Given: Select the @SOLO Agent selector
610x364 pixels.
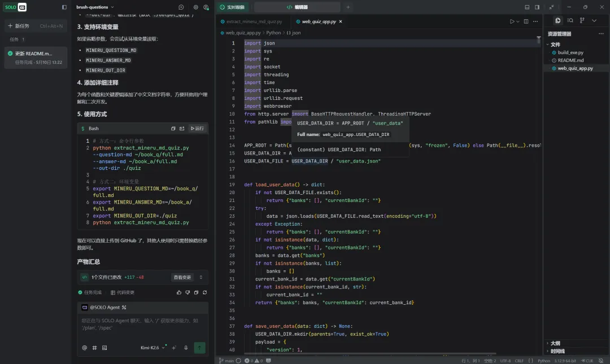Looking at the screenshot, I should (104, 307).
